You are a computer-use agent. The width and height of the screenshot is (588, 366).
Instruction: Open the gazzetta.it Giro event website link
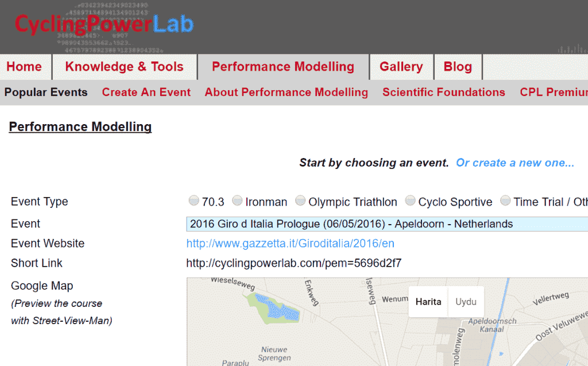point(290,244)
